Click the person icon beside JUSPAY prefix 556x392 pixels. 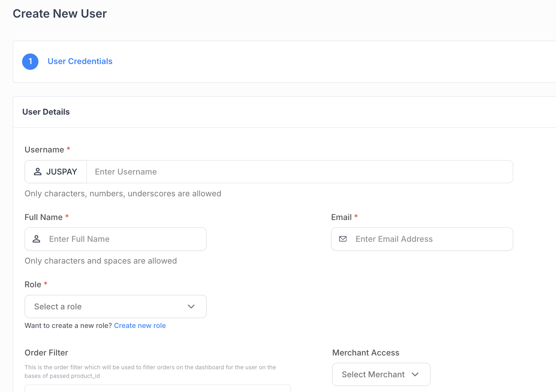point(38,172)
